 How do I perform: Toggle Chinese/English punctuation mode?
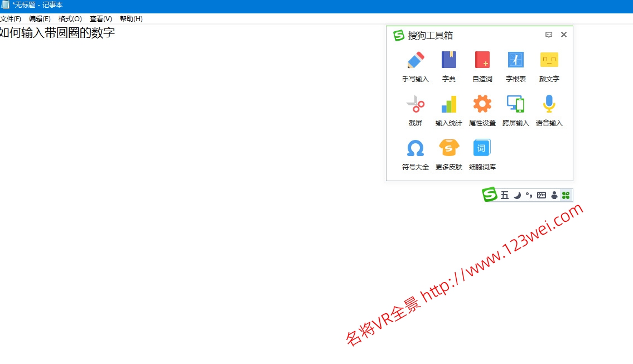pyautogui.click(x=528, y=195)
